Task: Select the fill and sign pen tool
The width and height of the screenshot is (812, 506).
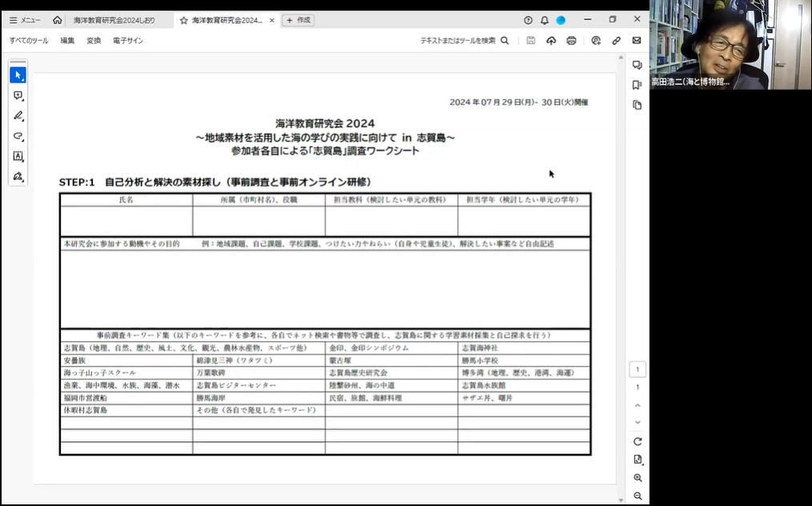Action: click(x=18, y=176)
